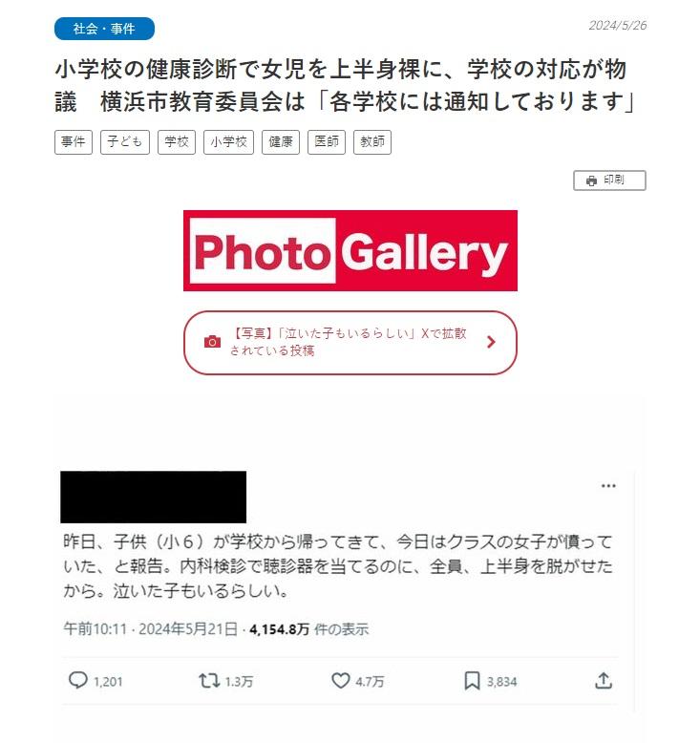Click the red chevron arrow in gallery link
The width and height of the screenshot is (700, 743).
(491, 342)
